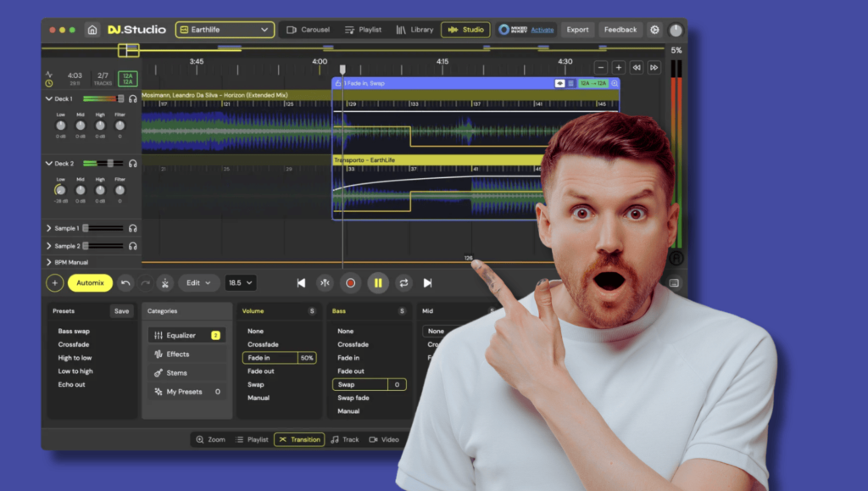Click the 12A → 12A key badge
This screenshot has width=868, height=491.
[x=593, y=84]
